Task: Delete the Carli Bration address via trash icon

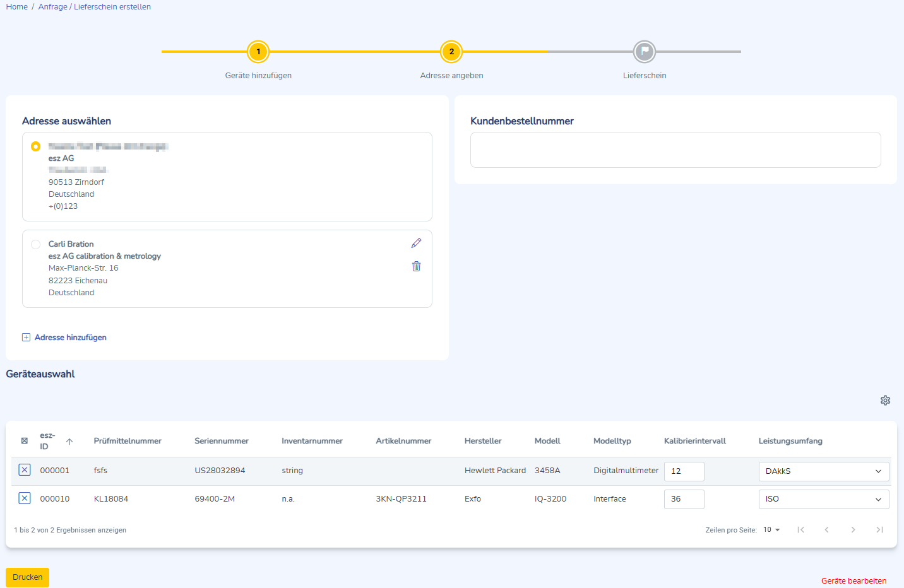Action: (x=416, y=266)
